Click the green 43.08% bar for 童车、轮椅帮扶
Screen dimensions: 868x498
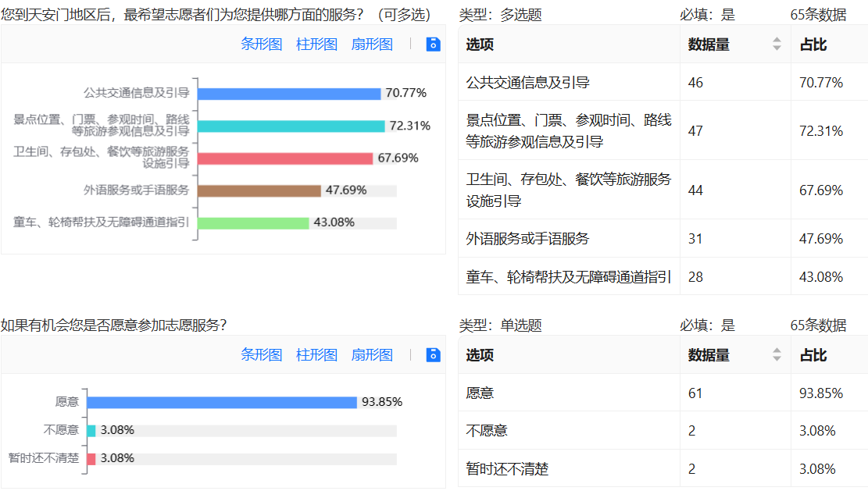click(253, 223)
